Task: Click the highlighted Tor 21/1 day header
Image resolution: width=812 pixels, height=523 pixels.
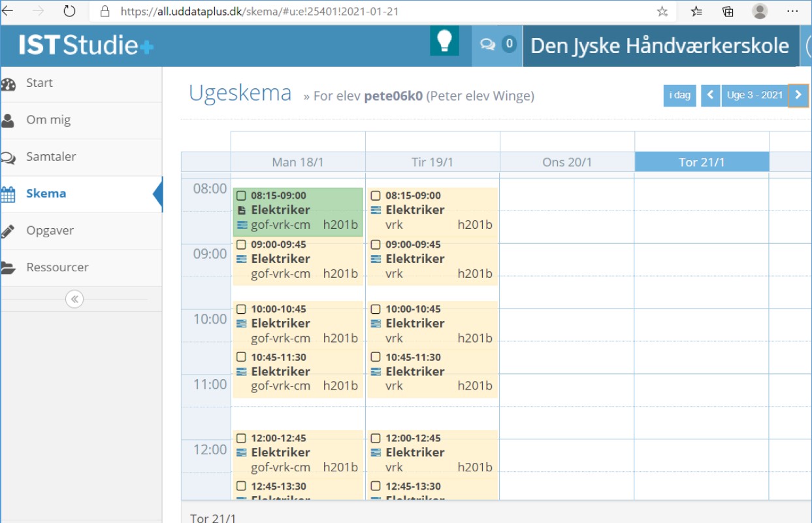Action: coord(702,162)
